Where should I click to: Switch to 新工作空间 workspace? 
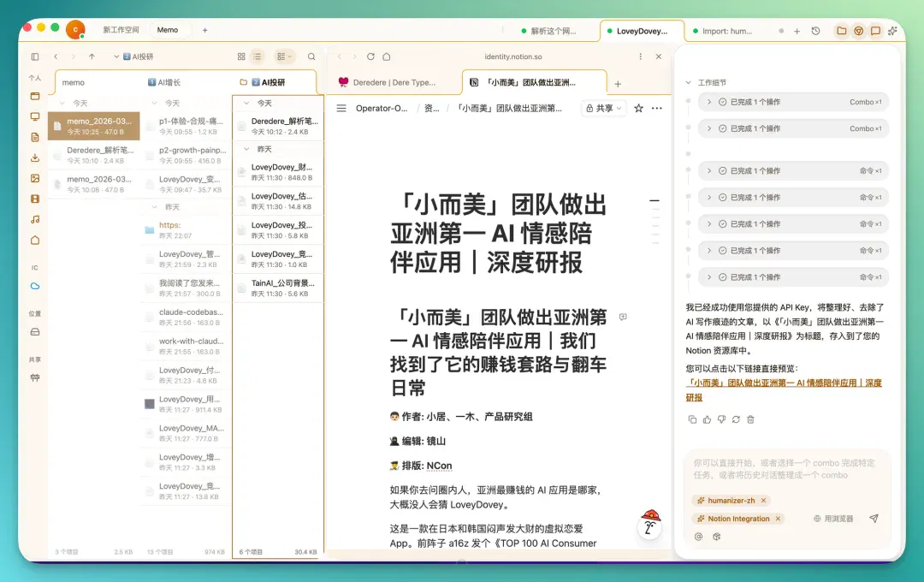[121, 30]
